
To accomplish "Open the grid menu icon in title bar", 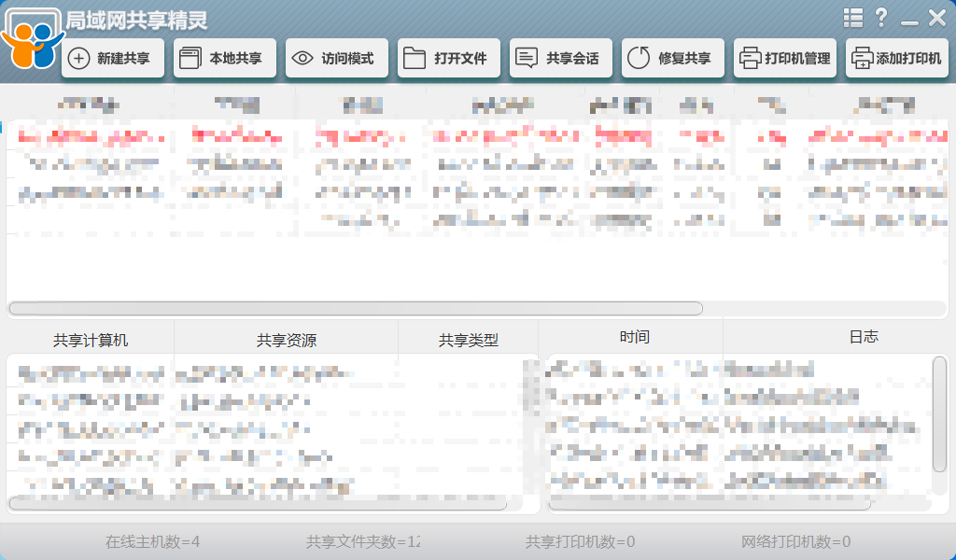I will 852,18.
